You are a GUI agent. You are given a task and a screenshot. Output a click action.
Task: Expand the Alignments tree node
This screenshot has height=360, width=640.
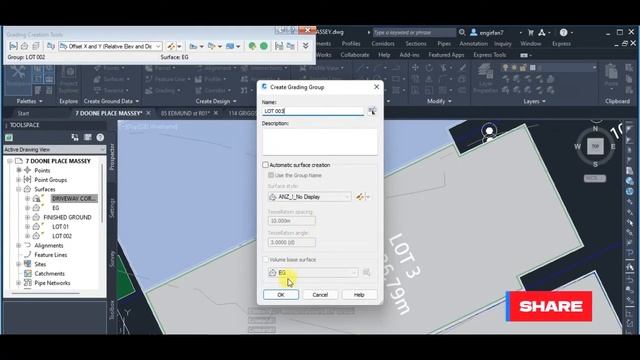18,246
